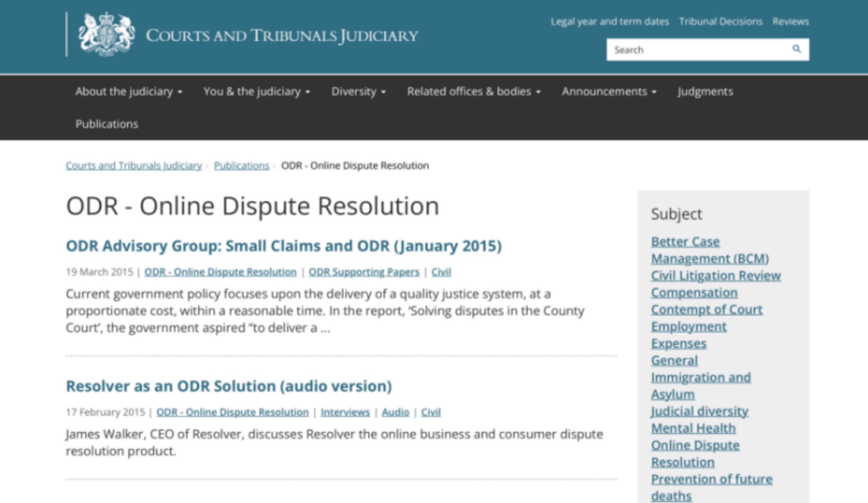Select the Audio category tag
Screen dimensions: 868x503
click(395, 412)
